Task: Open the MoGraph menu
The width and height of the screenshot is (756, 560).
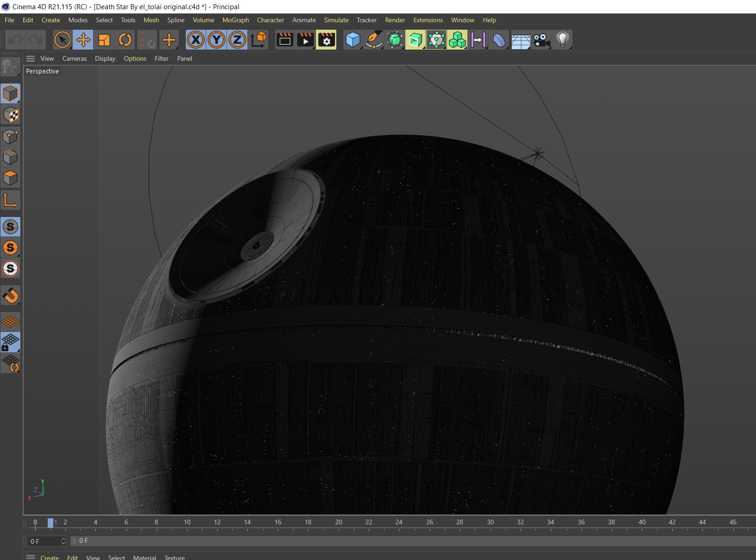Action: 235,20
